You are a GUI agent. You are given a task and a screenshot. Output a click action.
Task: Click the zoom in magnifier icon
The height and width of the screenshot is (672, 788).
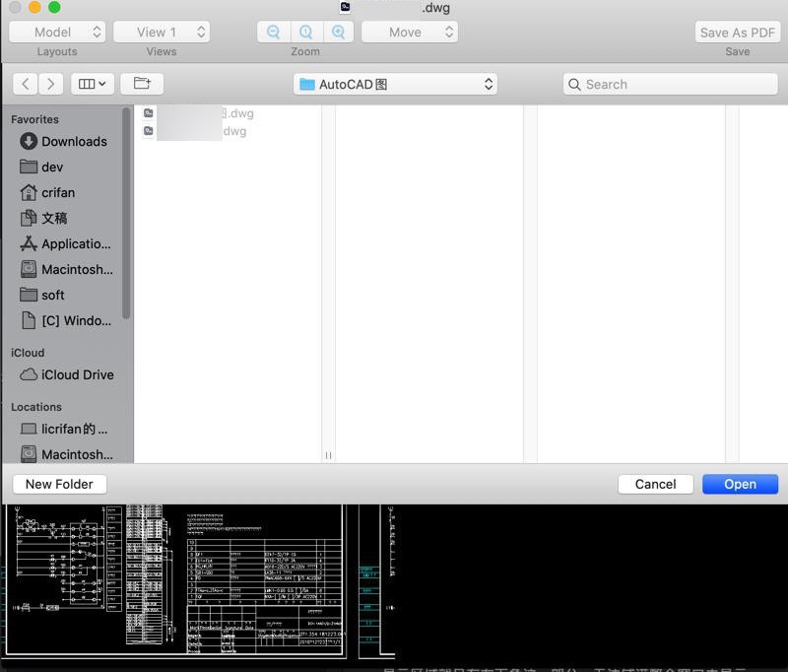point(339,33)
